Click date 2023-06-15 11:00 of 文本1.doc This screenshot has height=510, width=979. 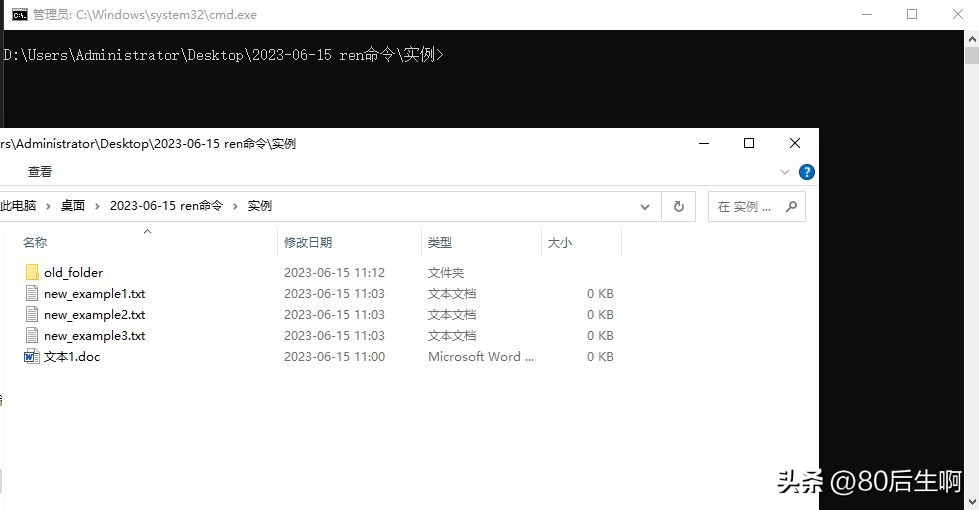pyautogui.click(x=334, y=356)
